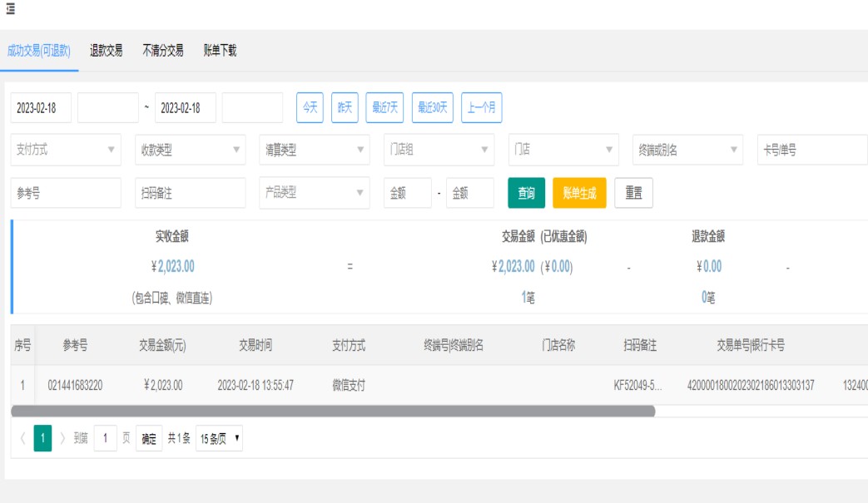The height and width of the screenshot is (503, 868).
Task: Go to previous page arrow in pagination
Action: (x=22, y=439)
